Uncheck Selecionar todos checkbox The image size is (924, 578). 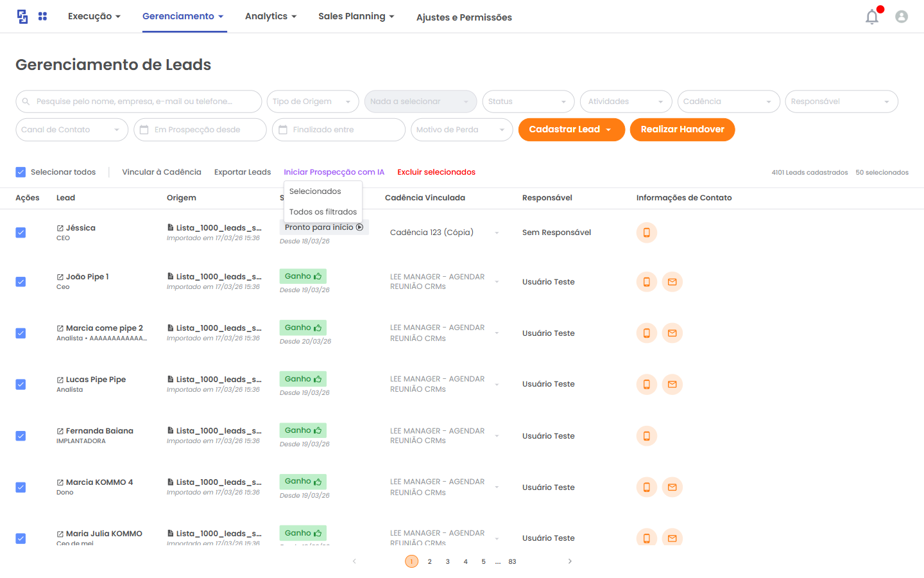(21, 172)
